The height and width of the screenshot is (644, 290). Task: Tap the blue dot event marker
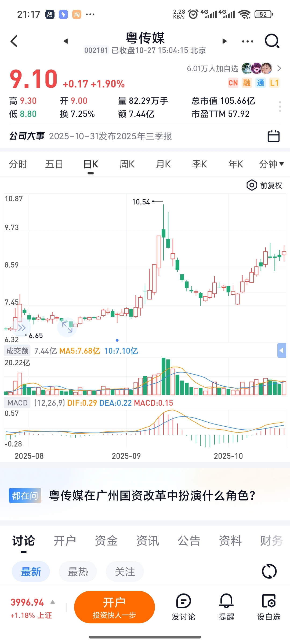coord(117,340)
